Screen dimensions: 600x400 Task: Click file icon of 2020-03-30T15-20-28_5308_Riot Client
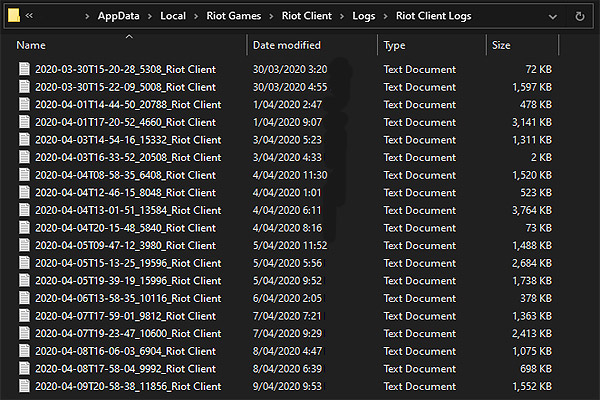pos(24,69)
